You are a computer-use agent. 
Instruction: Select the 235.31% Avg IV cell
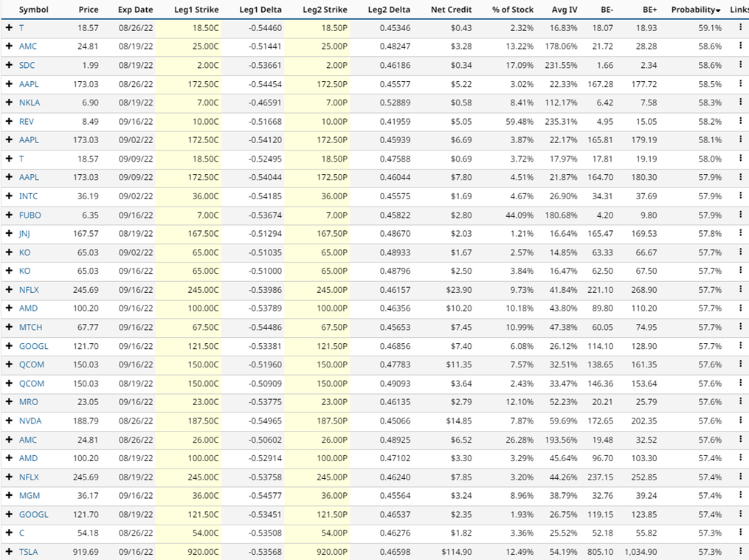tap(561, 121)
